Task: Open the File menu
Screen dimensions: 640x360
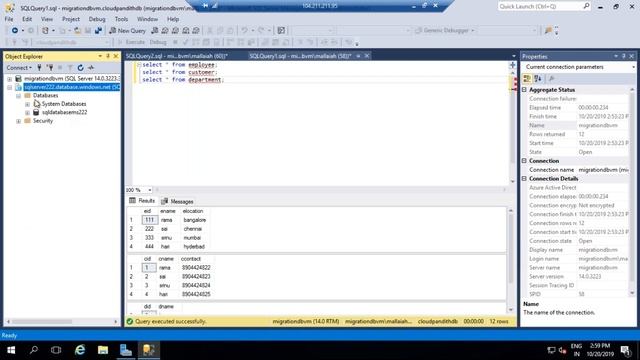Action: (x=9, y=19)
